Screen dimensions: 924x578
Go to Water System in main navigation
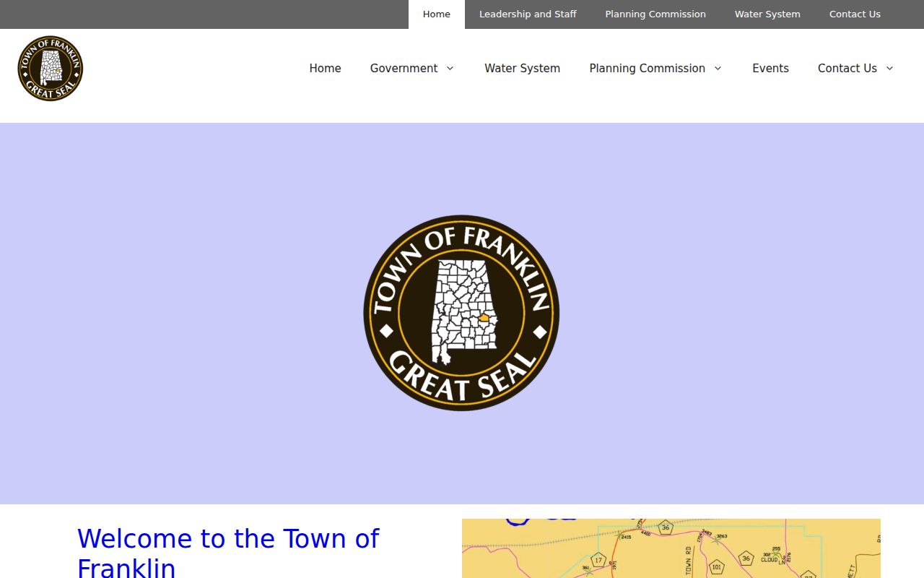click(522, 68)
